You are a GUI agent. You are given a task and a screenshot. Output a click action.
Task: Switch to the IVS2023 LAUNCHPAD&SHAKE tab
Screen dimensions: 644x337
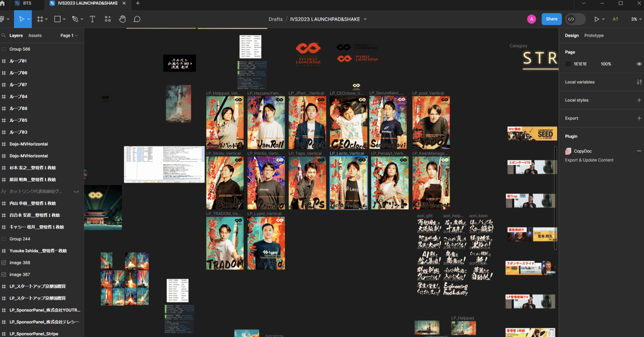[89, 3]
